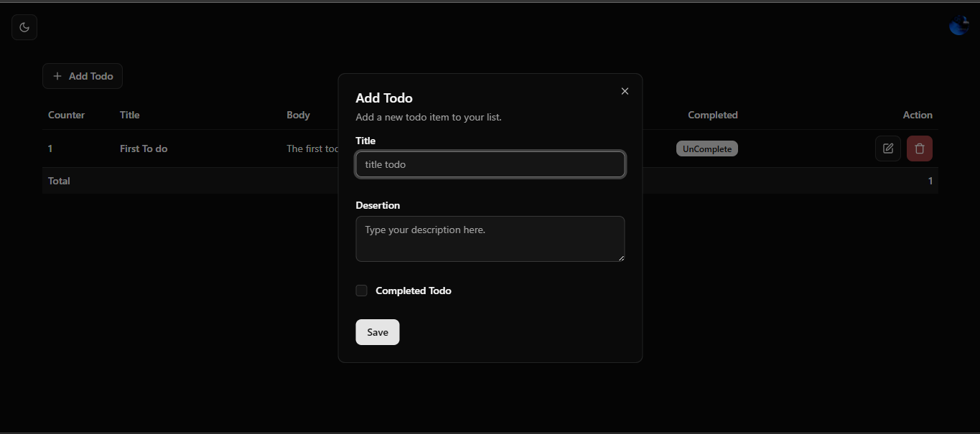Delete the First To do item
The height and width of the screenshot is (434, 980).
[x=919, y=148]
